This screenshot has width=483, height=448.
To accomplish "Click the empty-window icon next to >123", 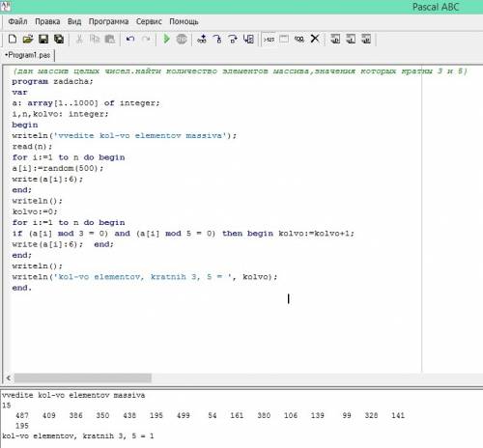I will coord(284,40).
